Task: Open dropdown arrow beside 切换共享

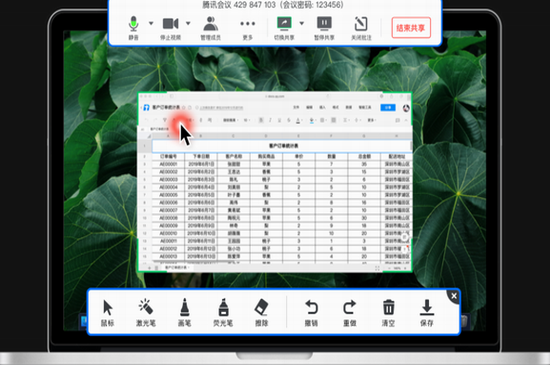Action: click(x=302, y=23)
